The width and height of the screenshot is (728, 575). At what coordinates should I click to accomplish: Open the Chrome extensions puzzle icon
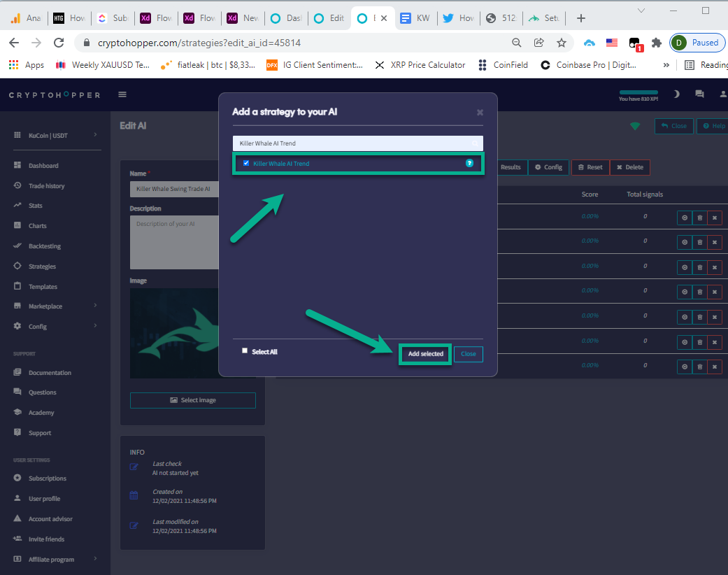[656, 43]
